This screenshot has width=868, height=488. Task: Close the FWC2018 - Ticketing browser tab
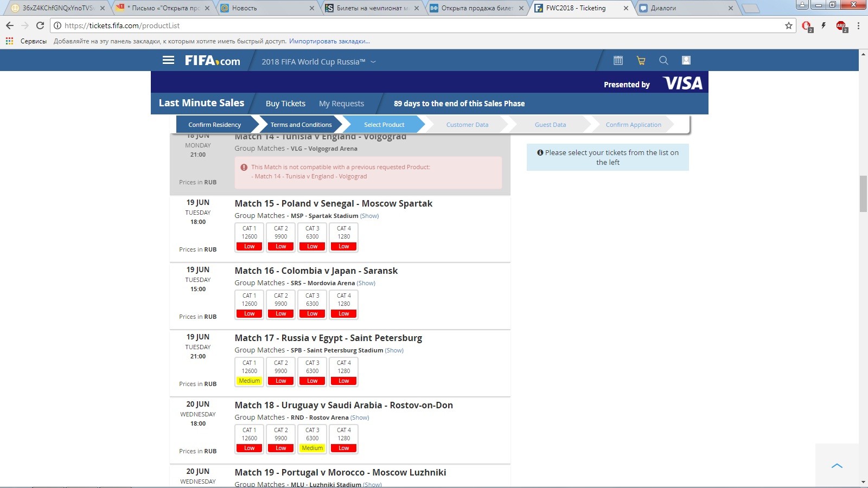pos(626,8)
